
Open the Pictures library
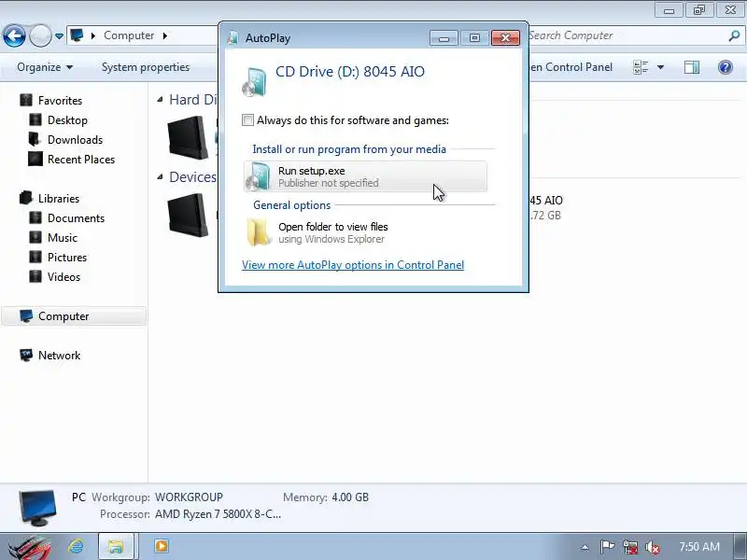[67, 258]
